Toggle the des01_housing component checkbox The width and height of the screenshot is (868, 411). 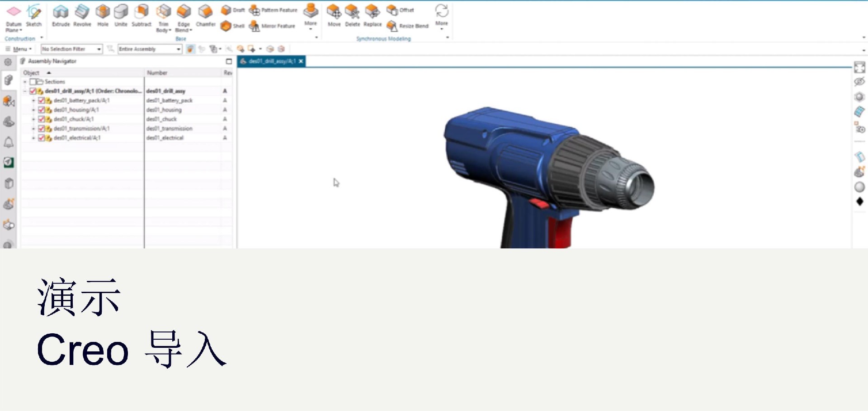42,110
